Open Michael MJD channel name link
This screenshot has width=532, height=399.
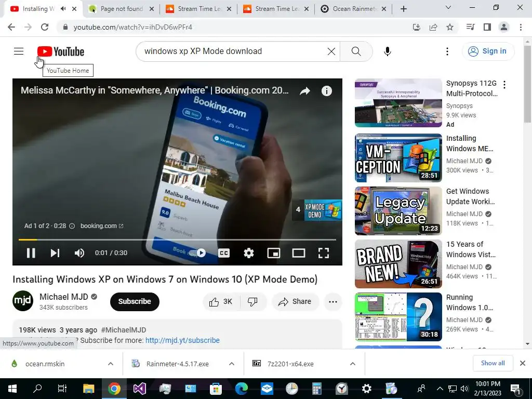(x=63, y=297)
